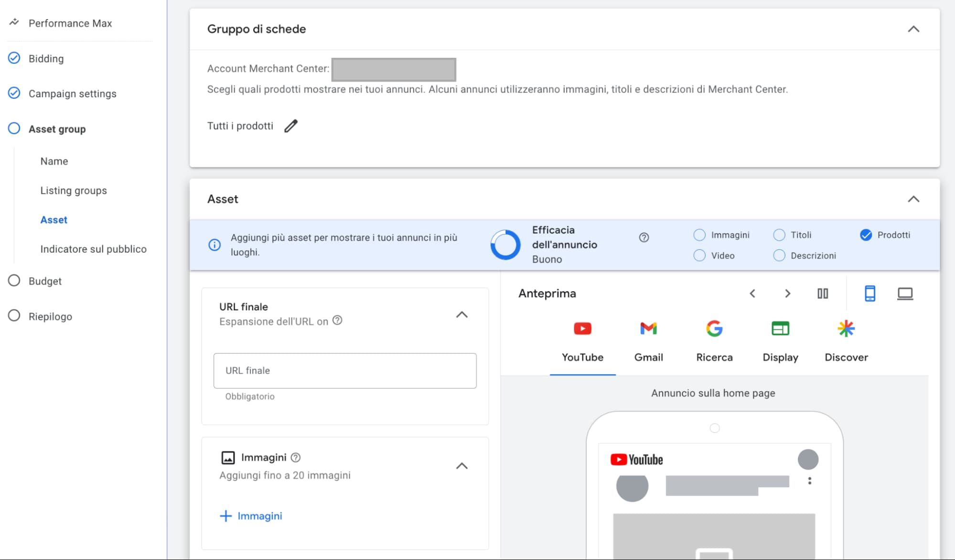Show the next ad preview

pyautogui.click(x=787, y=294)
